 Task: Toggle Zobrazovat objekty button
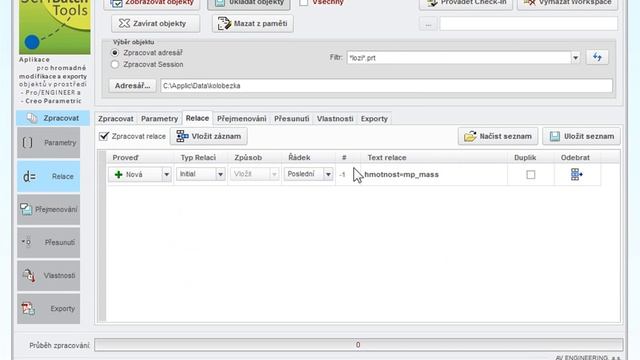coord(152,3)
